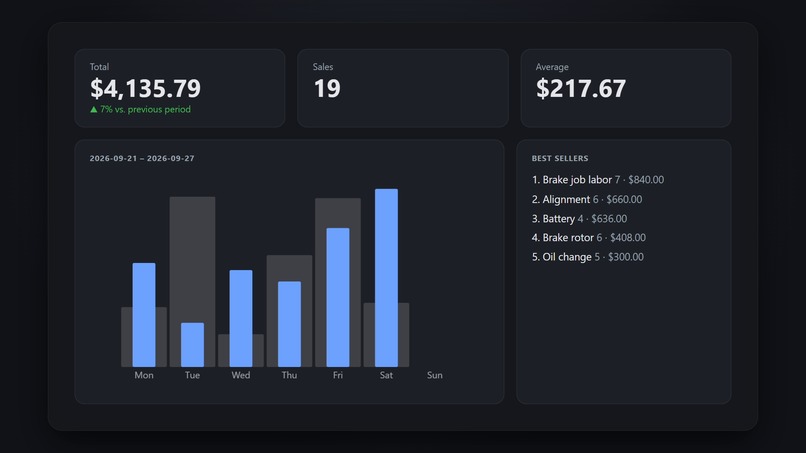
Task: Click the 'Sales' card label
Action: click(x=323, y=67)
